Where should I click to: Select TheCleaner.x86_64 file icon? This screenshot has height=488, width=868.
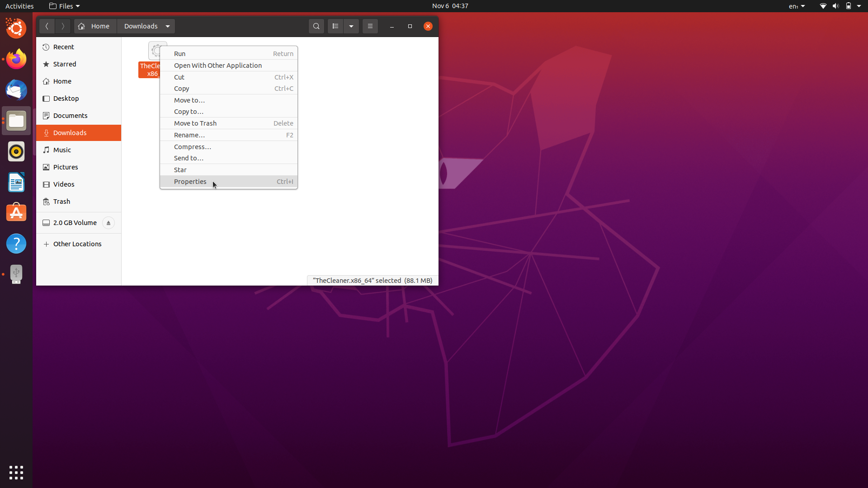[153, 51]
